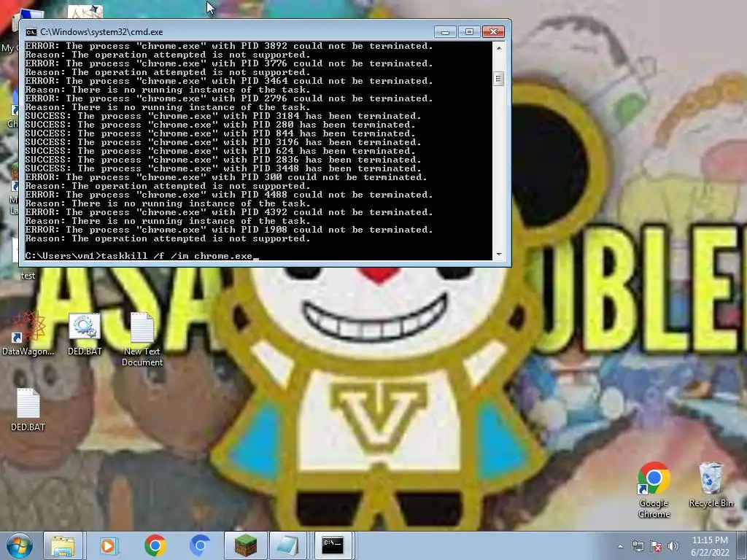Open the Action Center flag icon
747x560 pixels.
[656, 546]
